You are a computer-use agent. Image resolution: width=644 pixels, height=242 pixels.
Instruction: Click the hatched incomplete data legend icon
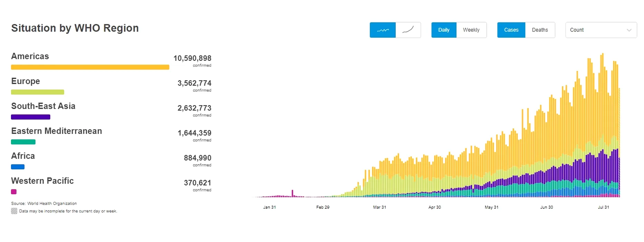(14, 211)
